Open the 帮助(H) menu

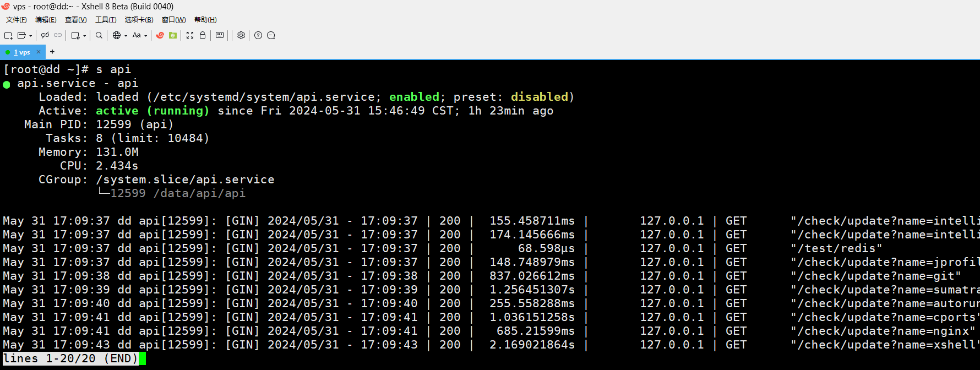(x=205, y=20)
